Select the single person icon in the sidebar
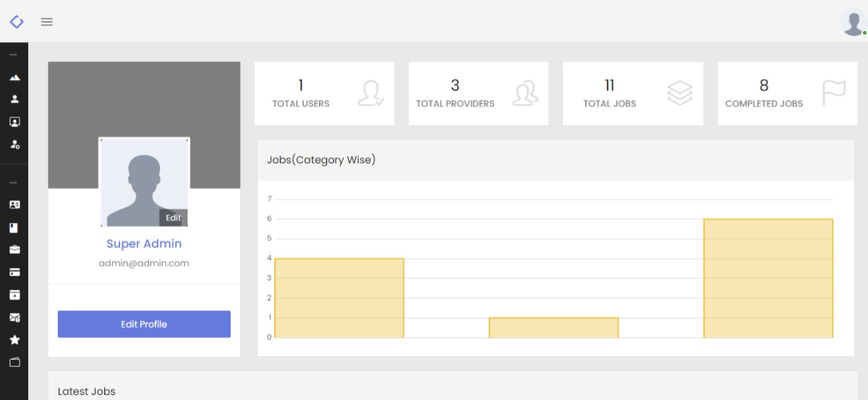 (x=14, y=99)
